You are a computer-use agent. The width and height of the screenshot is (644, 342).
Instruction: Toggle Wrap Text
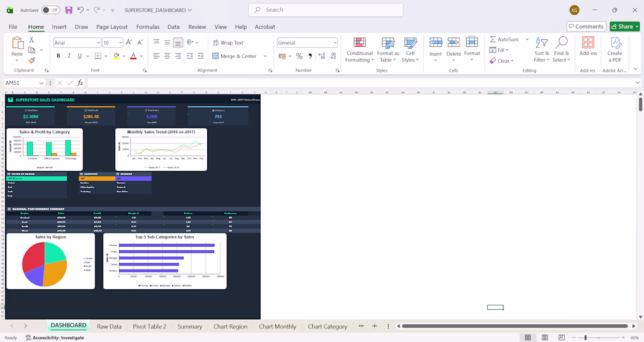(228, 43)
